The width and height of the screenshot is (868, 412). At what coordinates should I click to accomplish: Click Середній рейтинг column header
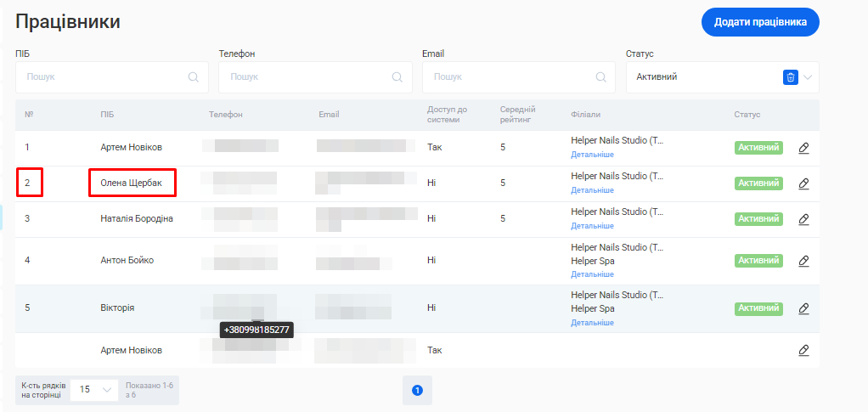(x=517, y=115)
